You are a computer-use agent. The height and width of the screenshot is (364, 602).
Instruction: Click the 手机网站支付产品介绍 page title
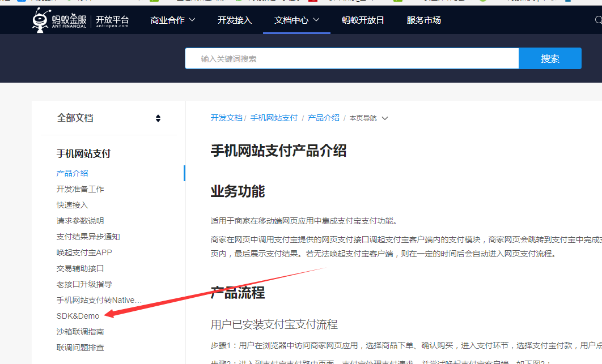pos(278,151)
